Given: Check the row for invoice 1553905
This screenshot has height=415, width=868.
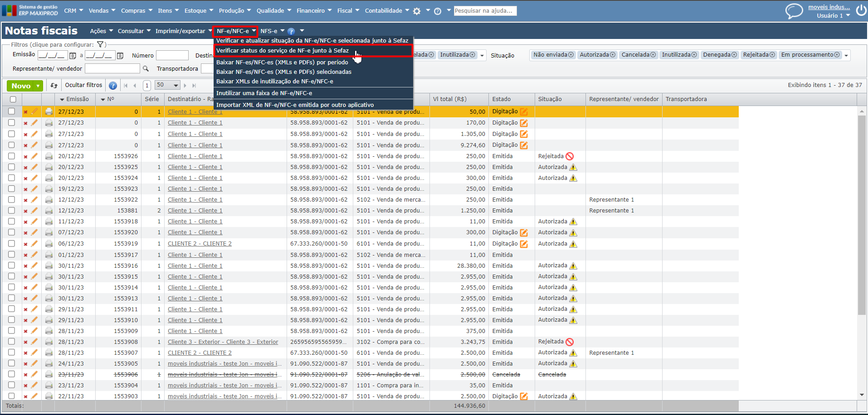Looking at the screenshot, I should [x=11, y=363].
